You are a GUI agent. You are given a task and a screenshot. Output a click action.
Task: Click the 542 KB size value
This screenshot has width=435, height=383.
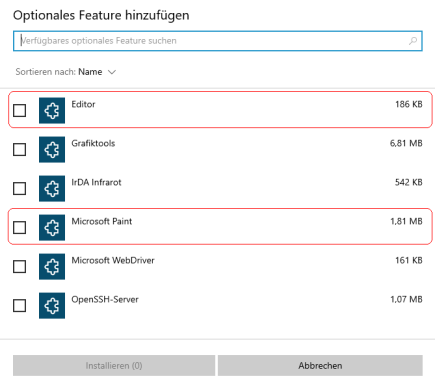(409, 182)
